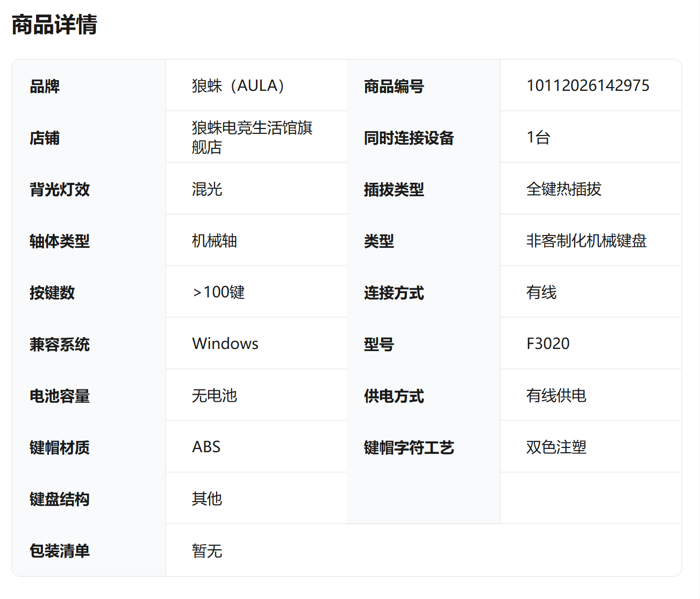Click the keycap material value ABS

[206, 447]
